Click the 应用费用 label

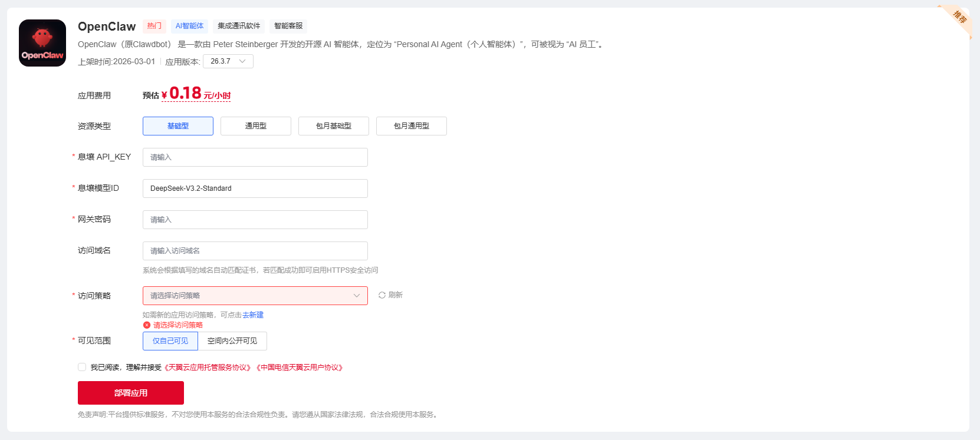point(94,95)
